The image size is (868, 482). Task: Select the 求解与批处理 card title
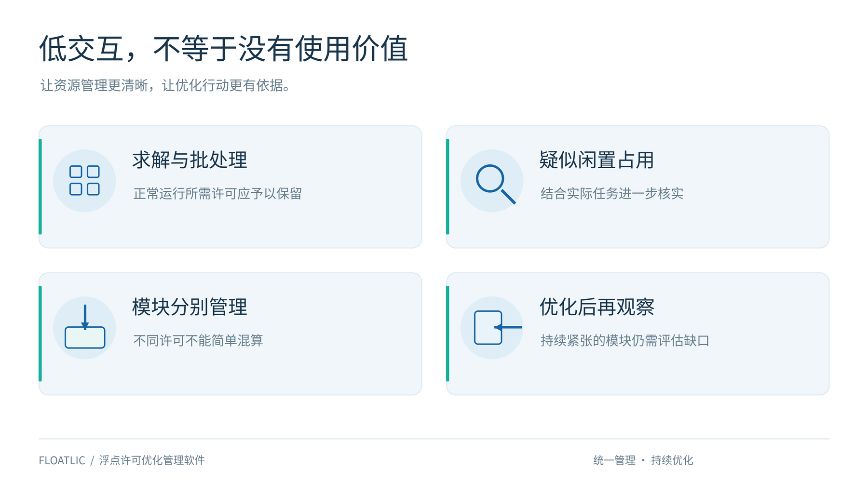tap(190, 160)
